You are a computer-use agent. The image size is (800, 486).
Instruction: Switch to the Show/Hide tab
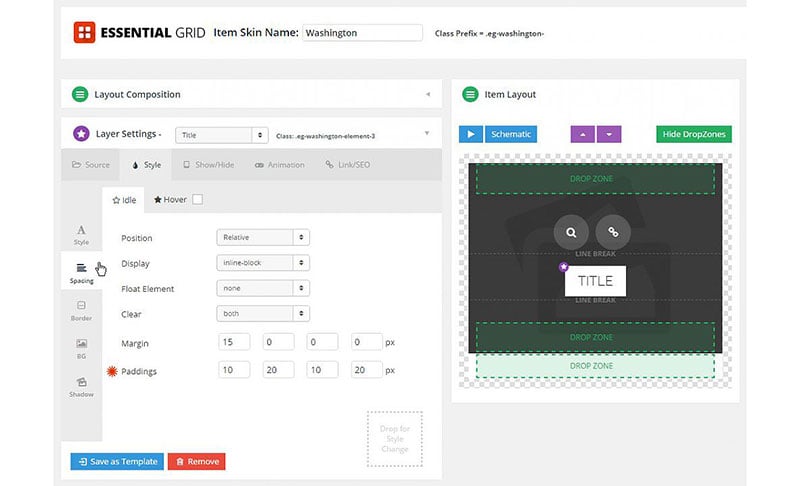click(209, 165)
